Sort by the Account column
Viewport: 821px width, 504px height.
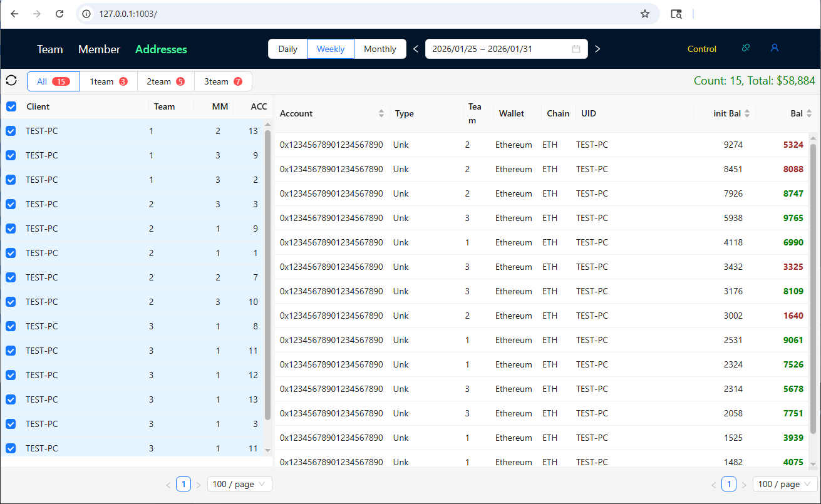[x=381, y=113]
